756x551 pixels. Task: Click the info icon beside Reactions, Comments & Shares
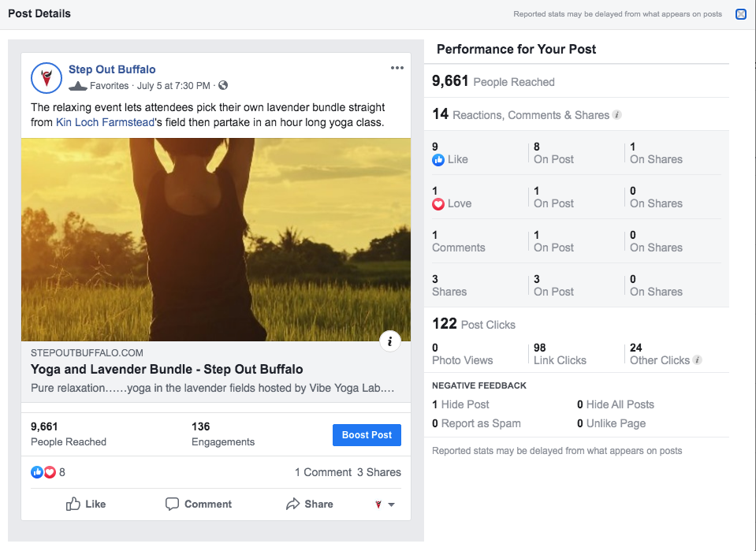[x=616, y=115]
